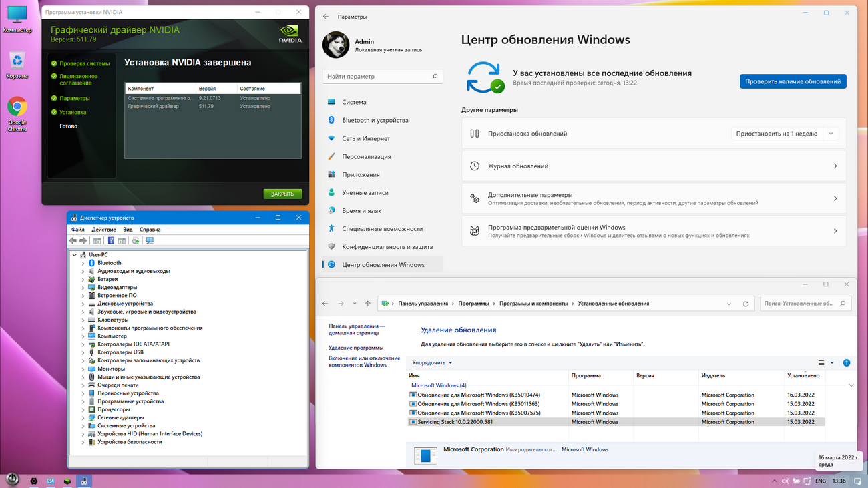Select Персонализация in settings sidebar
Screen dimensions: 868x488
pos(383,157)
